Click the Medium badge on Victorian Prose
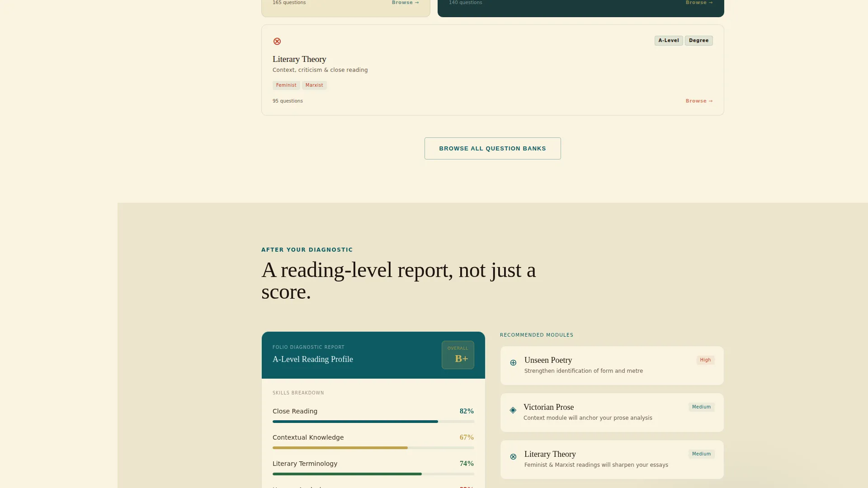This screenshot has height=488, width=868. tap(701, 407)
